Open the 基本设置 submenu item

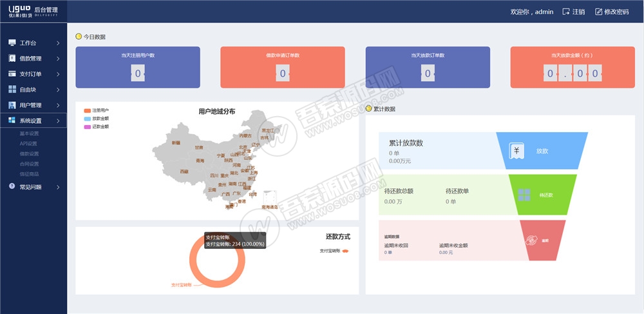[29, 133]
